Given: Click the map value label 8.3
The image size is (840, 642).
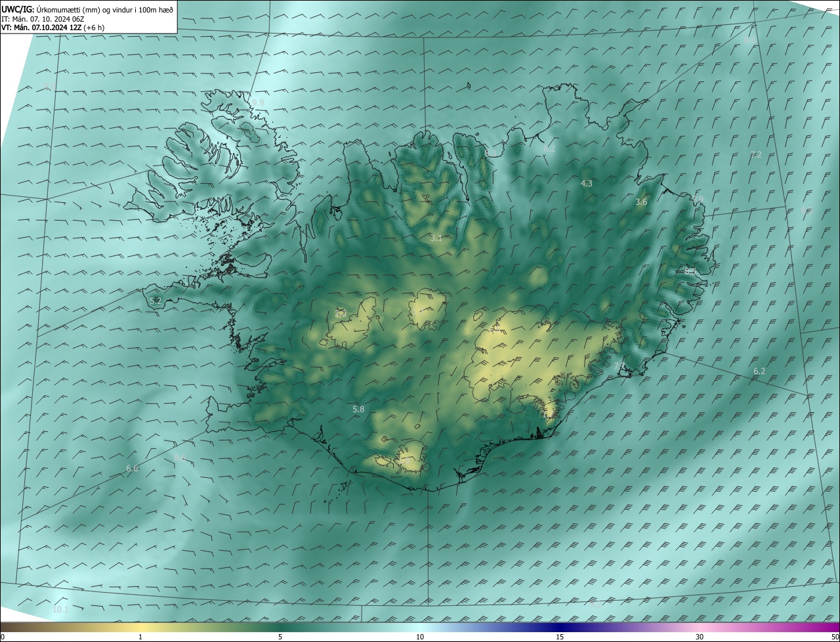Looking at the screenshot, I should click(x=491, y=152).
